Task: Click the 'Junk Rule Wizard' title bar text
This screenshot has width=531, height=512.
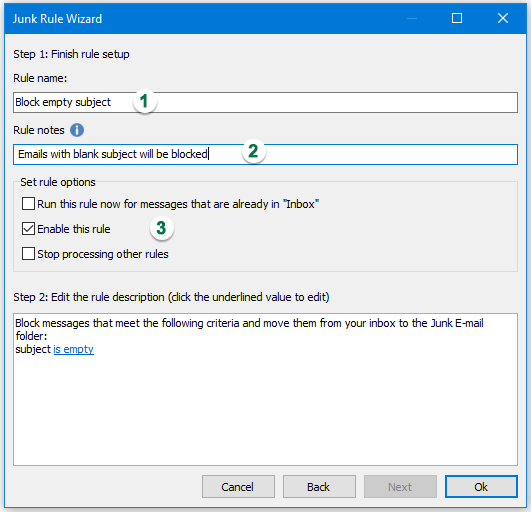Action: click(57, 19)
